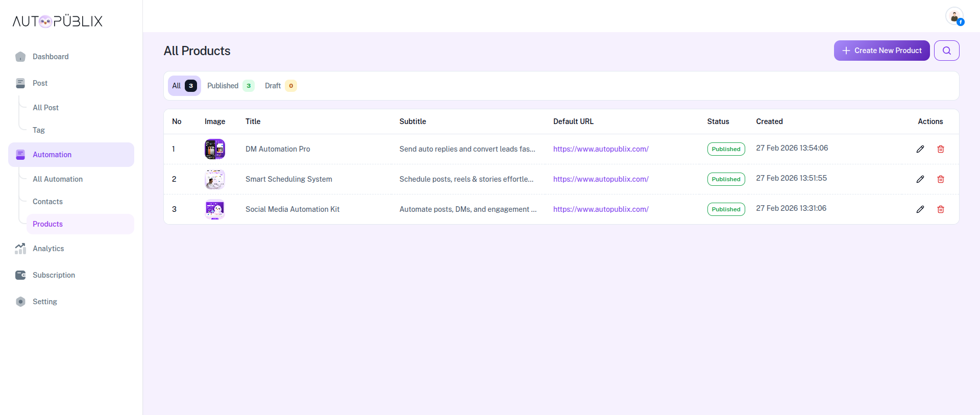The image size is (980, 415).
Task: Click the Image column header
Action: coord(215,121)
